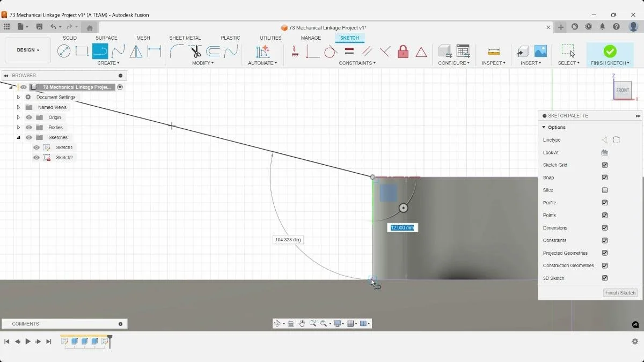Expand the Document Settings tree node

(18, 97)
